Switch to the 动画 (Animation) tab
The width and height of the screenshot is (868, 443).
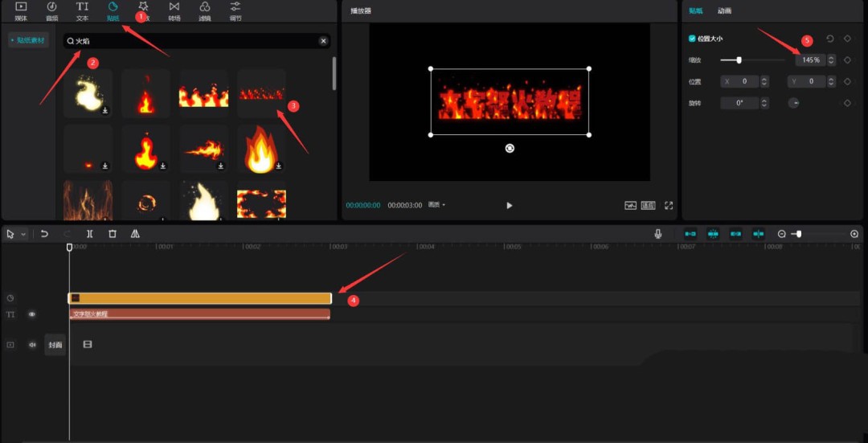[x=724, y=11]
